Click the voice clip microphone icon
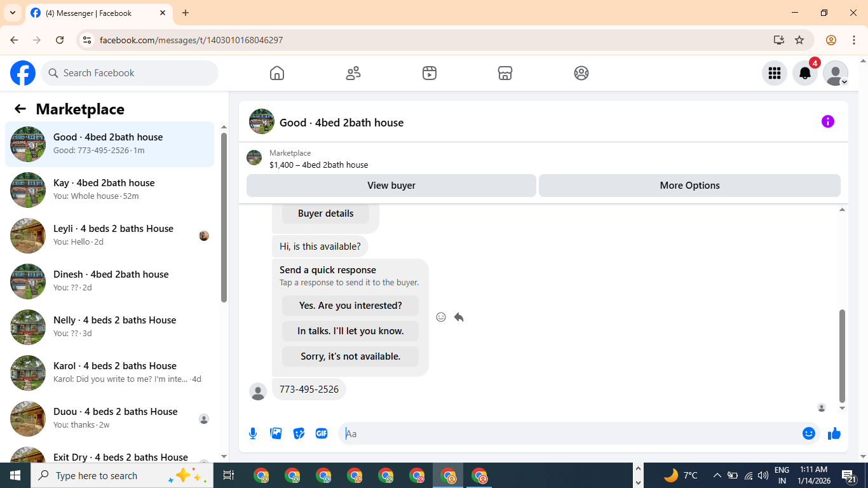 [x=253, y=433]
